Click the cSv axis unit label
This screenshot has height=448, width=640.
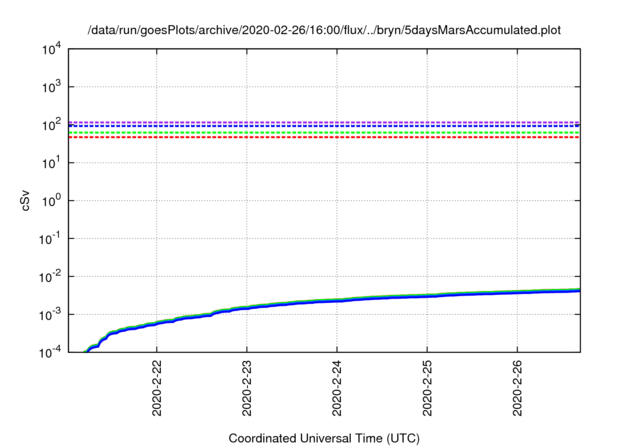[x=25, y=200]
